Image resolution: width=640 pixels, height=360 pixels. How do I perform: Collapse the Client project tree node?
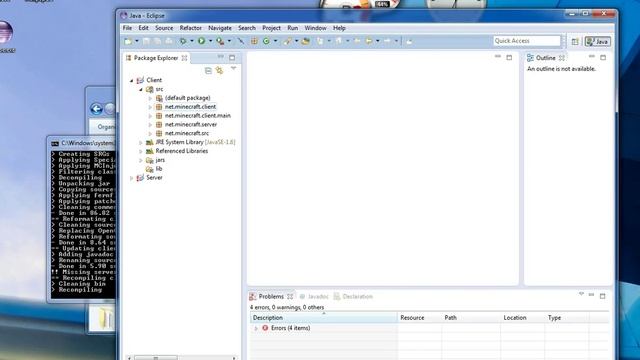tap(131, 80)
